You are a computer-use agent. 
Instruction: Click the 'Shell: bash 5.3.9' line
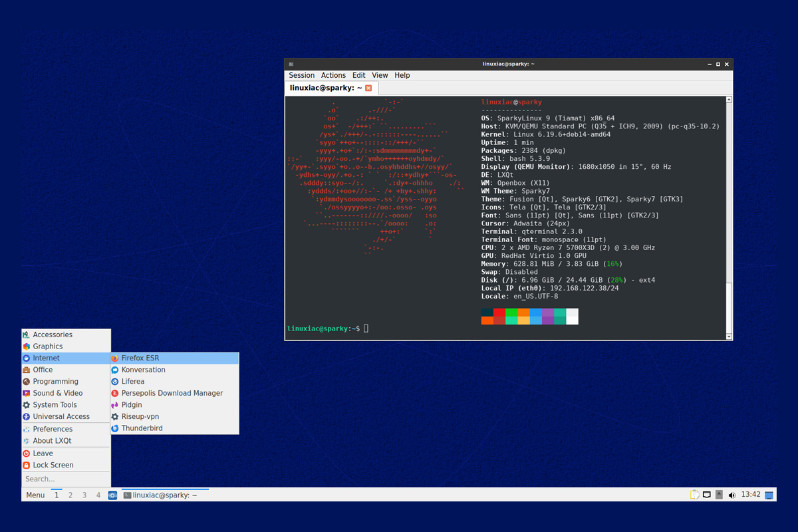pyautogui.click(x=516, y=159)
